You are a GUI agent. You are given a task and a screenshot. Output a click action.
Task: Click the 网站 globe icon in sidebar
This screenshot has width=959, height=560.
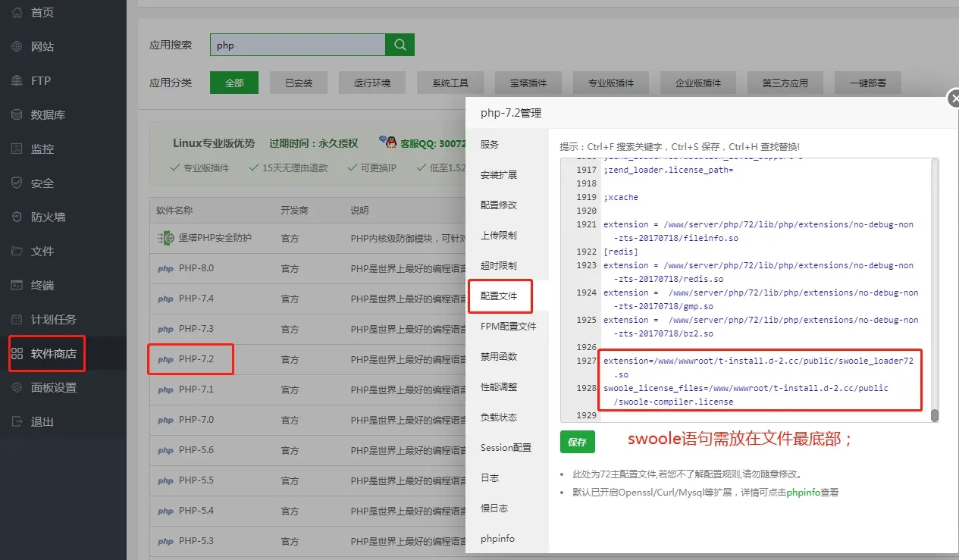click(17, 46)
